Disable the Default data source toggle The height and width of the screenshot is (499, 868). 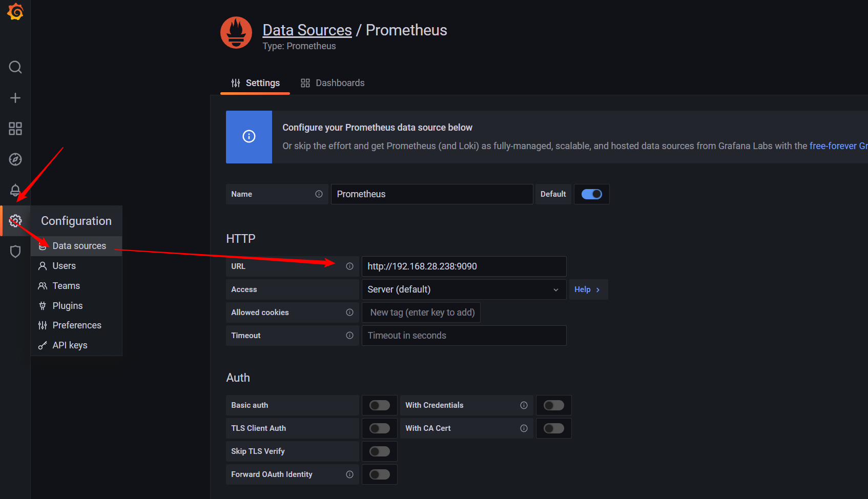point(591,194)
